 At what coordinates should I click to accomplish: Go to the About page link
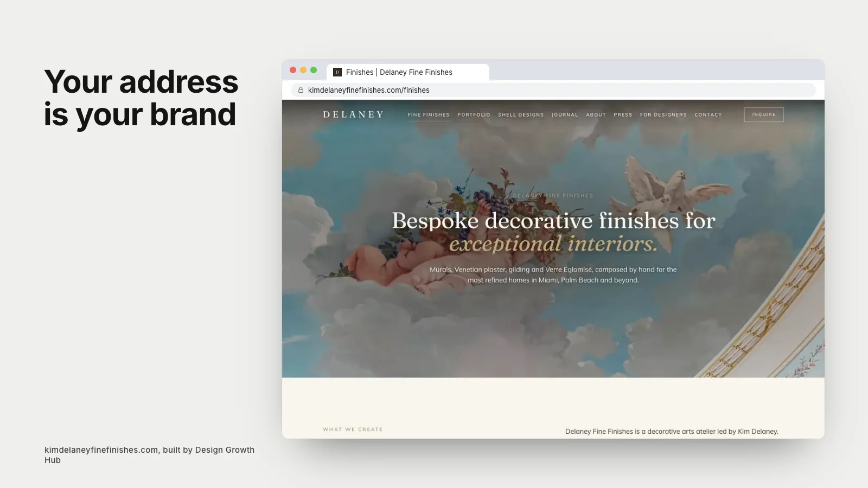pyautogui.click(x=596, y=115)
